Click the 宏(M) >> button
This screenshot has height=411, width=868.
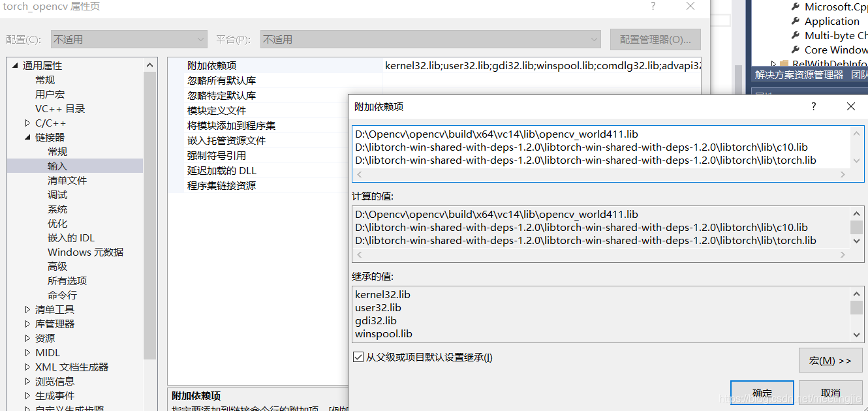[x=831, y=360]
